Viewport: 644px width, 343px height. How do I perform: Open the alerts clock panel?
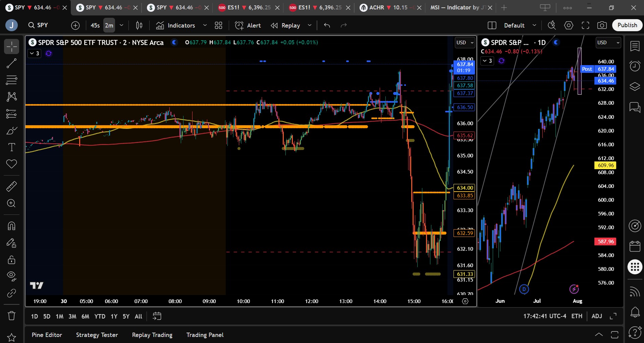[635, 66]
